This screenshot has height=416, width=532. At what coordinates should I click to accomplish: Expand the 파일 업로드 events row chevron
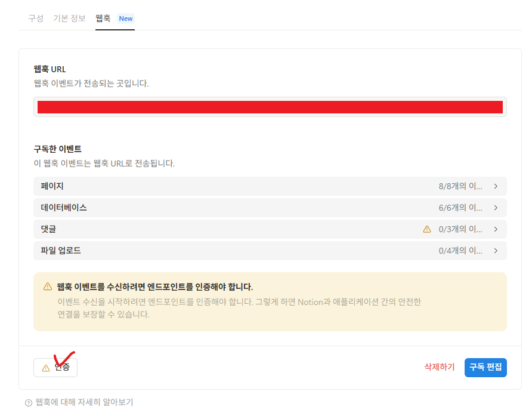tap(496, 251)
